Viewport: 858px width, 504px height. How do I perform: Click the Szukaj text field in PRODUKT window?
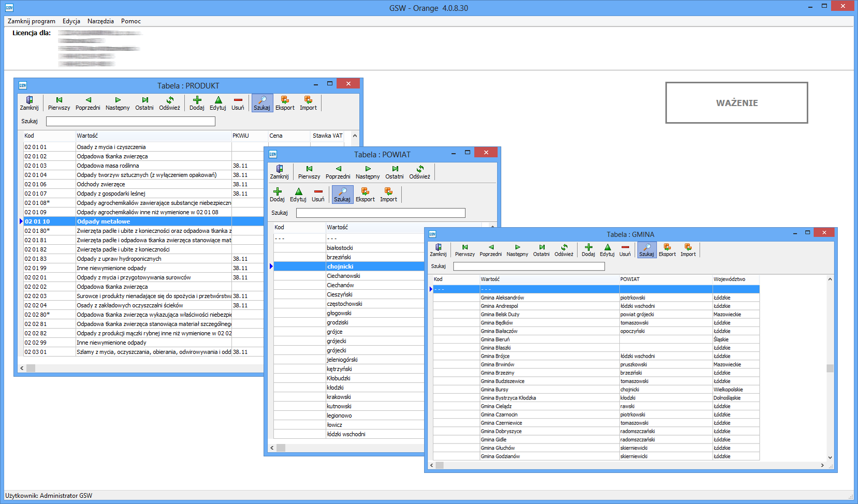[x=130, y=121]
